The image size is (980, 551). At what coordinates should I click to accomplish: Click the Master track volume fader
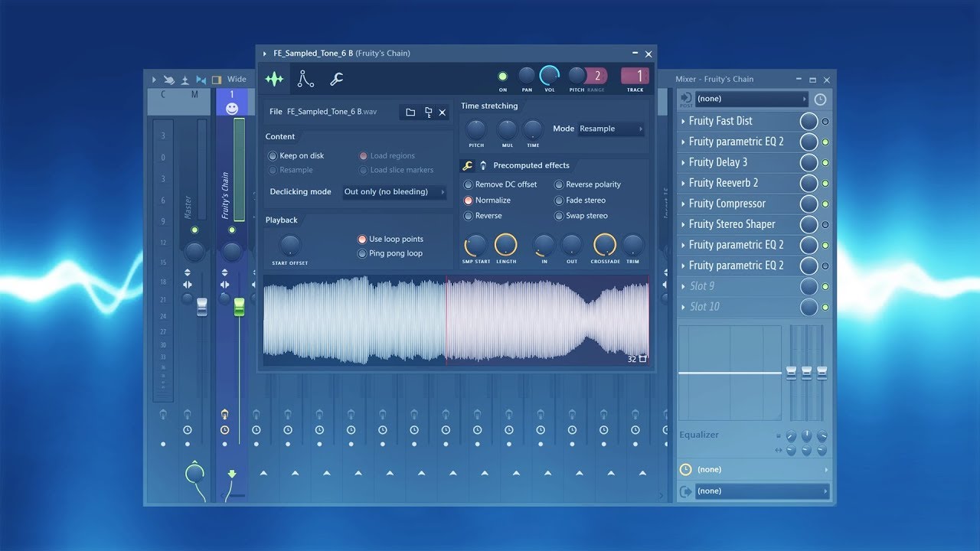(202, 308)
